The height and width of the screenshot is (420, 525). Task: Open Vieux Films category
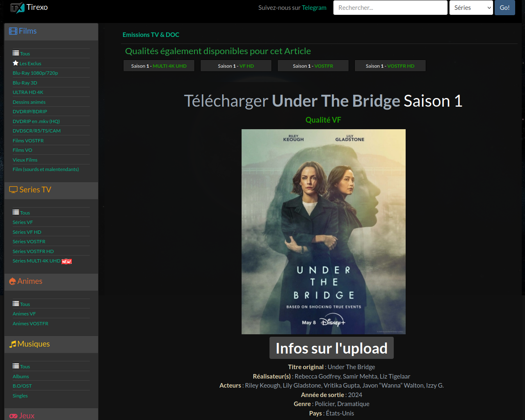tap(25, 160)
